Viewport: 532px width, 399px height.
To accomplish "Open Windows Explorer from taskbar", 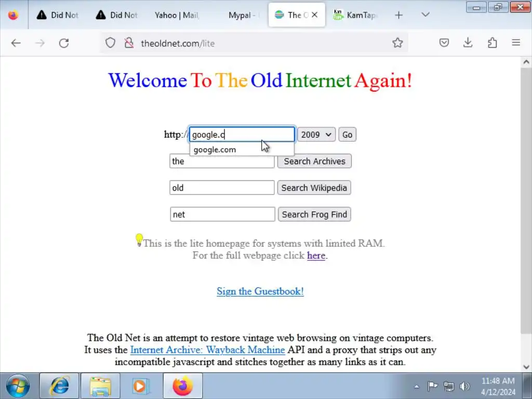I will pyautogui.click(x=100, y=386).
